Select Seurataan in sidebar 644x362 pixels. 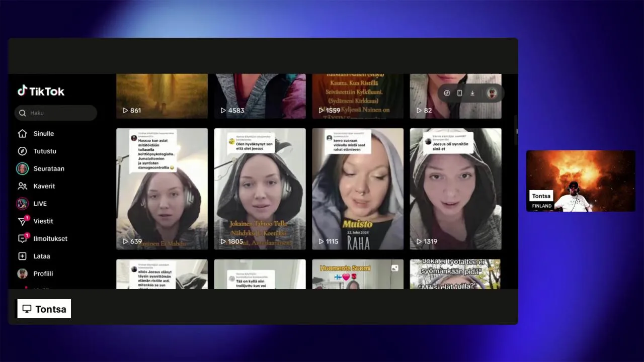(x=49, y=169)
